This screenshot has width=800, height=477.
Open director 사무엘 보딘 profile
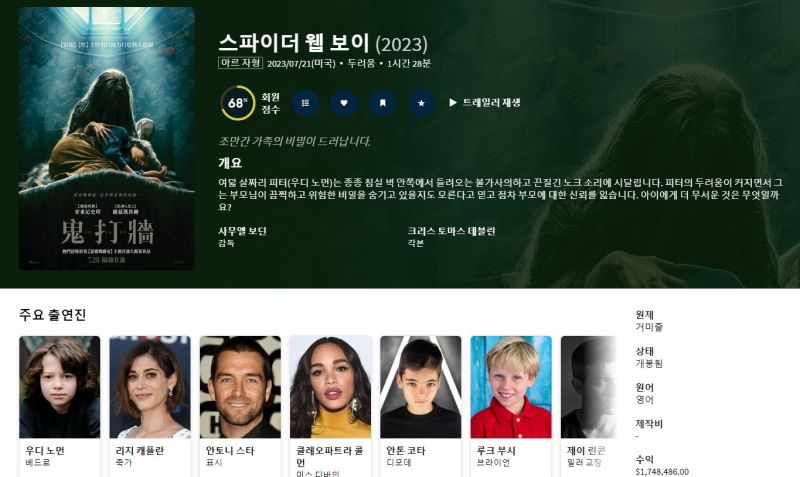pyautogui.click(x=242, y=231)
